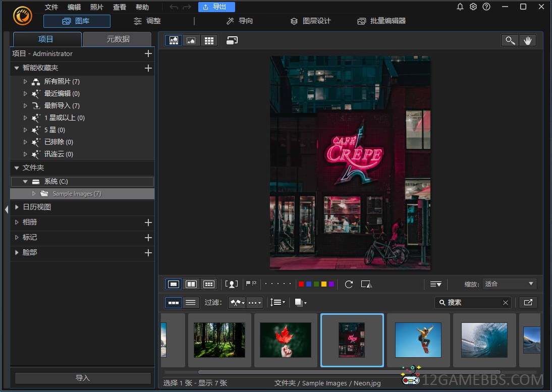The height and width of the screenshot is (392, 552).
Task: Open the zoom 适合 dropdown
Action: (x=510, y=284)
